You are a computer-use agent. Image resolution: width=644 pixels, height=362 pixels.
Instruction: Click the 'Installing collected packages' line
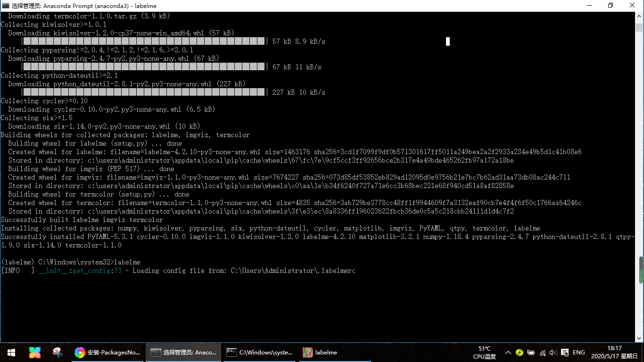coord(271,228)
